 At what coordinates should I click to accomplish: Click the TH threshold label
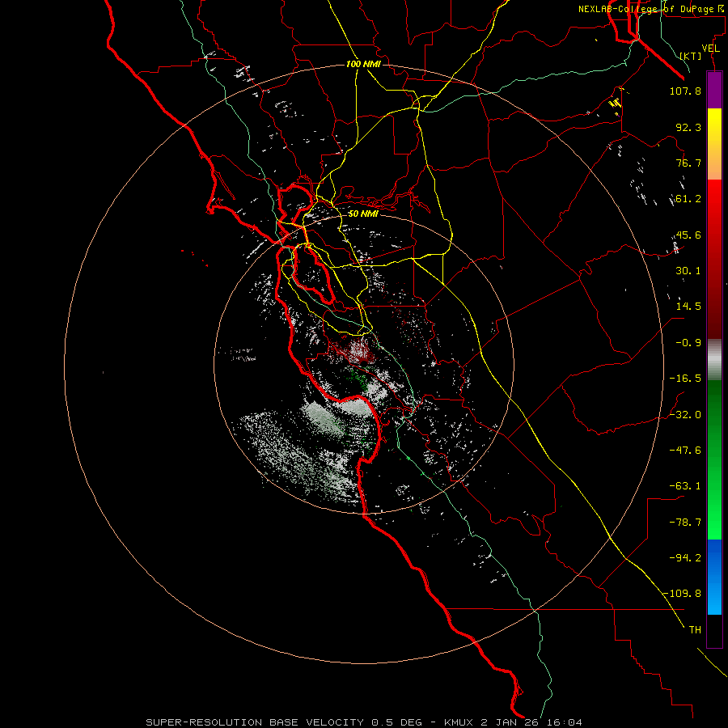pyautogui.click(x=695, y=629)
